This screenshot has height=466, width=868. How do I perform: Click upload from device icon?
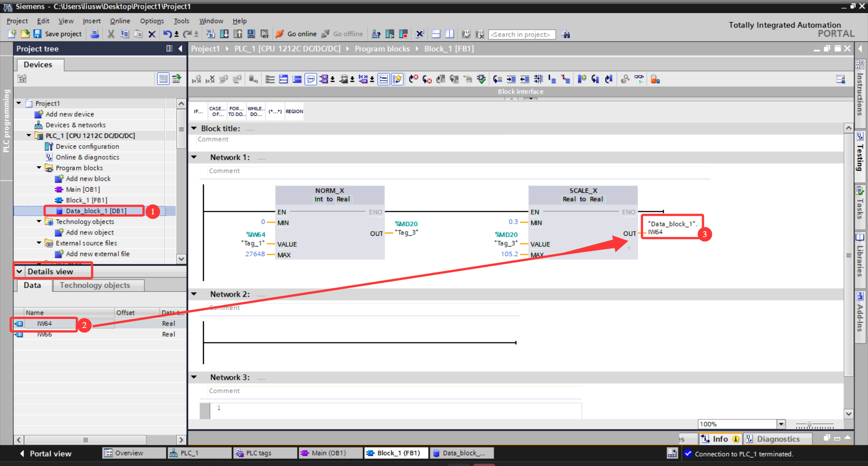pyautogui.click(x=238, y=34)
